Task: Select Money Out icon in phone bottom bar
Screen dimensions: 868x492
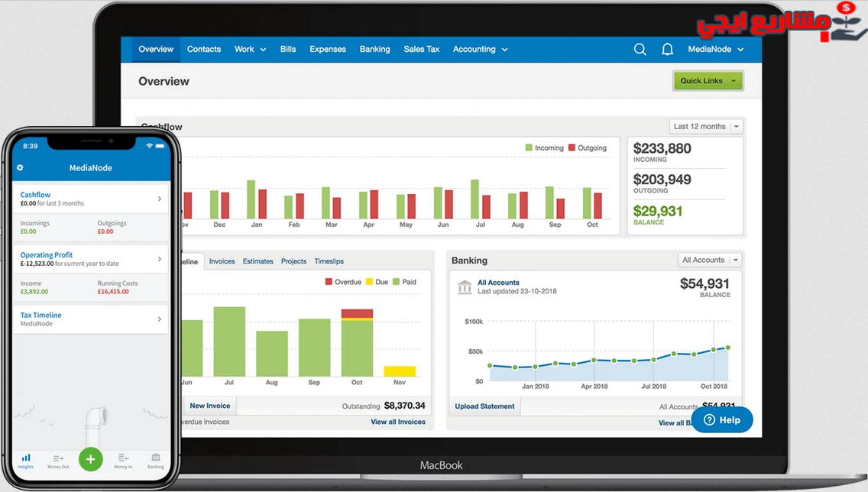Action: [x=58, y=461]
